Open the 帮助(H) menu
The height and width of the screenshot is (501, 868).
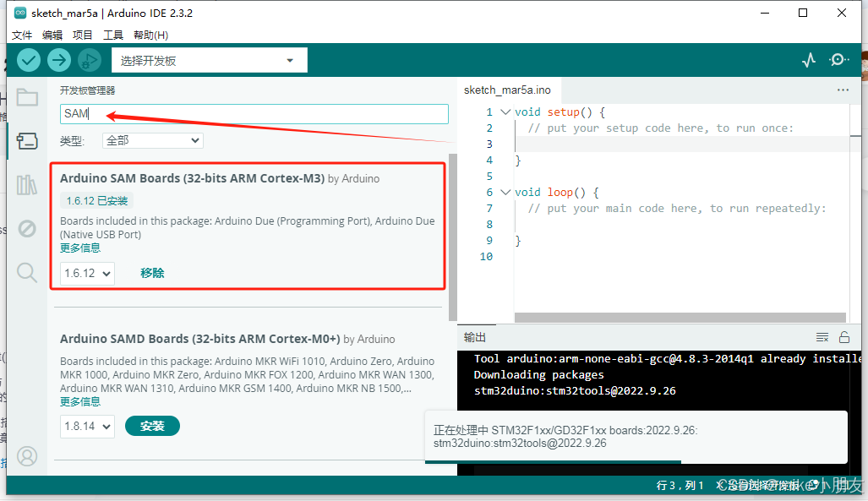150,35
